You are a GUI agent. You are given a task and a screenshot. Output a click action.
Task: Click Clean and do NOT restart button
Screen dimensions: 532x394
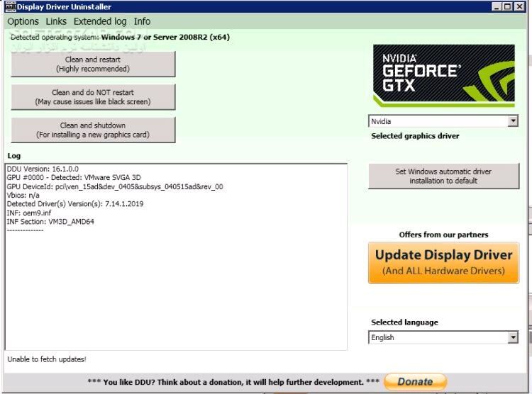point(93,97)
